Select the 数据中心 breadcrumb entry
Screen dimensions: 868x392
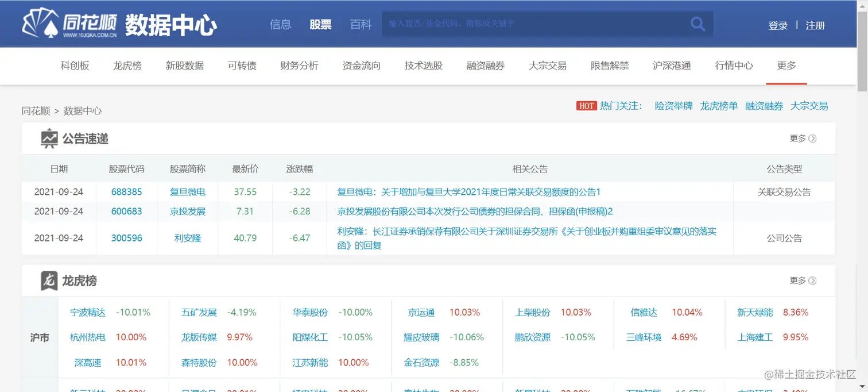(83, 110)
